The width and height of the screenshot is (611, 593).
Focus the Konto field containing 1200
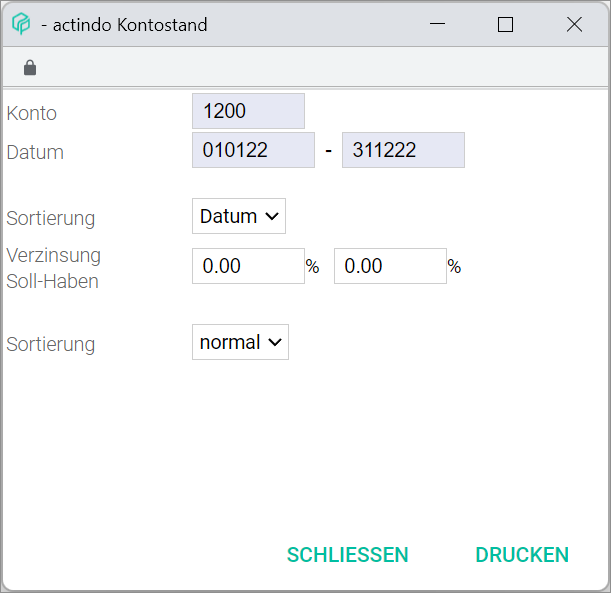click(x=248, y=111)
